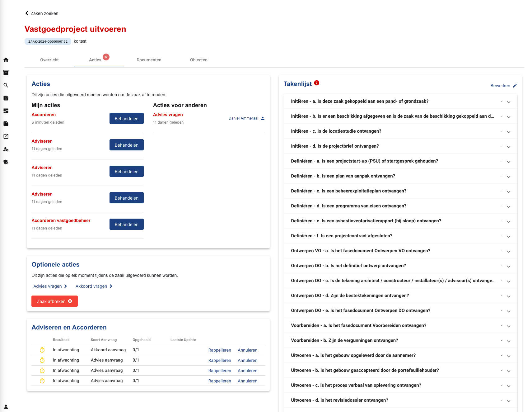This screenshot has height=412, width=532.
Task: Click the arrow after the Akkoord vragen link
Action: [x=111, y=286]
